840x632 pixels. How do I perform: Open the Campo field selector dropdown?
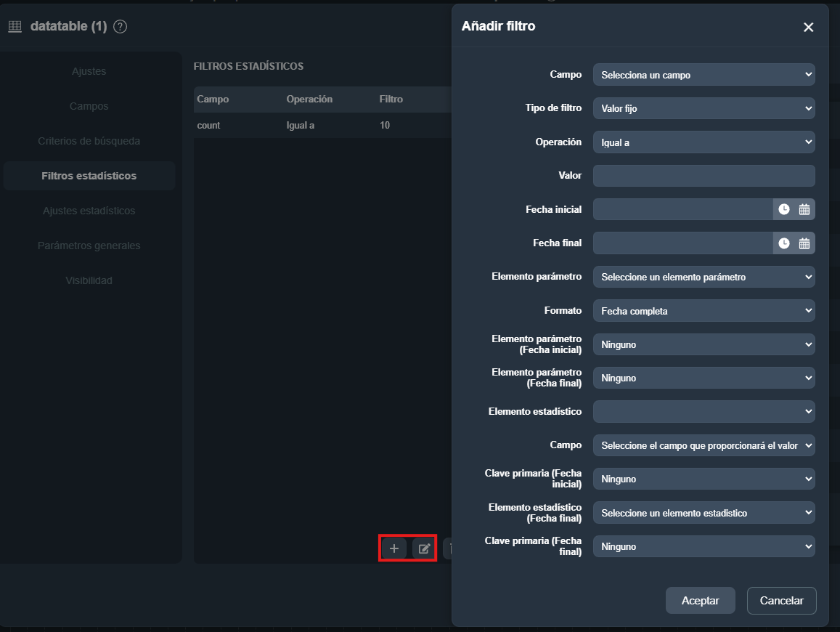tap(704, 75)
